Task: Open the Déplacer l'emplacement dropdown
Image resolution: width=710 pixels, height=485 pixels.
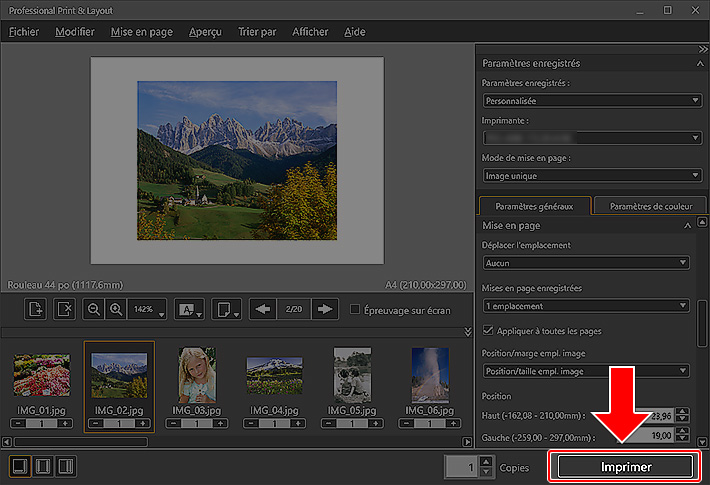Action: (x=585, y=263)
